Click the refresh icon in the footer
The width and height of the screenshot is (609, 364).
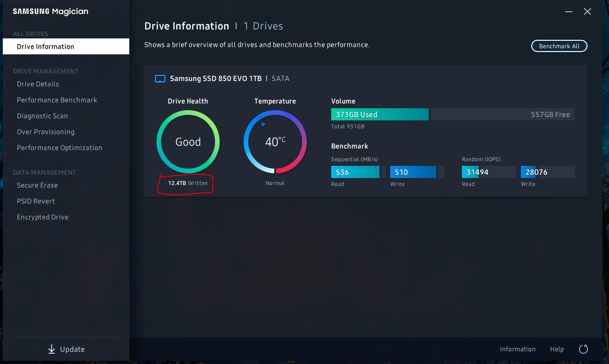583,349
